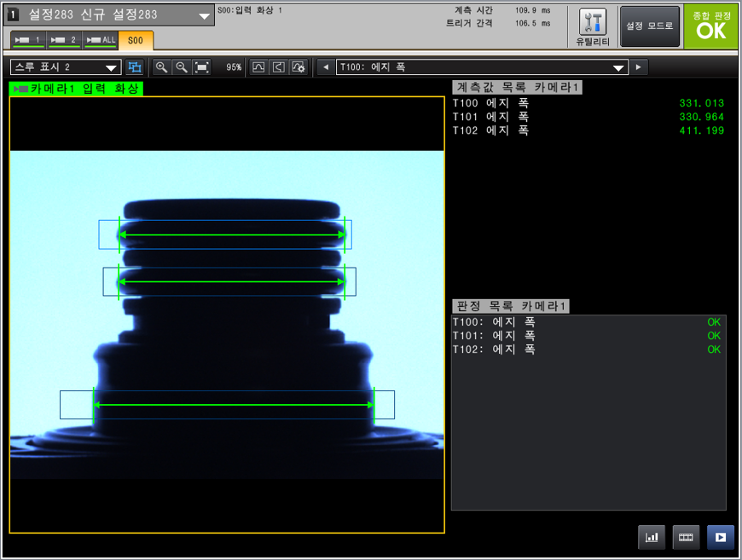Open the 유틸리티 utility tools icon

pos(593,27)
